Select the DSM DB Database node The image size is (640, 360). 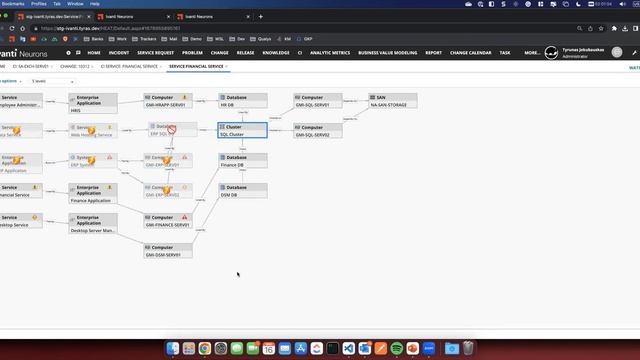[x=243, y=191]
